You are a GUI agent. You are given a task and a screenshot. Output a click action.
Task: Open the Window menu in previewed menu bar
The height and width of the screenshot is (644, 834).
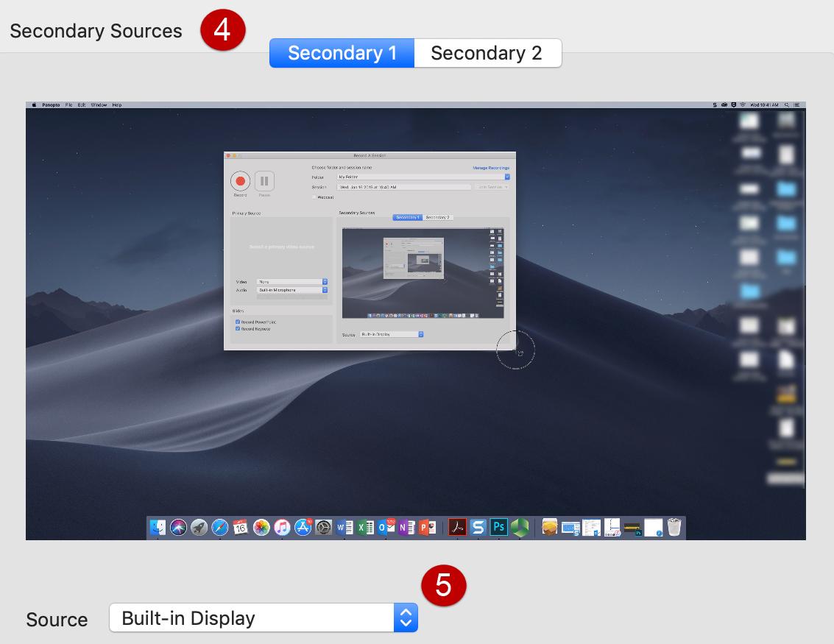coord(99,105)
